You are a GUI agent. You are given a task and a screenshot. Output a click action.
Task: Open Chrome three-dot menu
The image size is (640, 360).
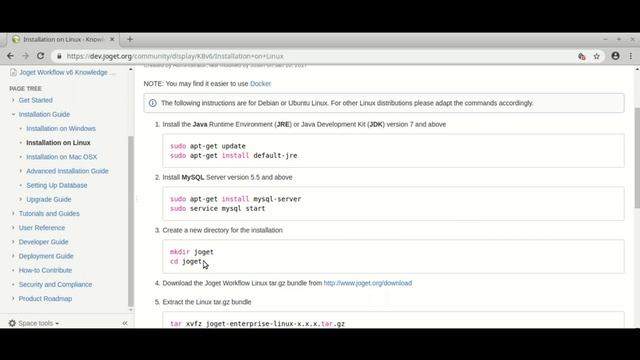click(x=631, y=56)
